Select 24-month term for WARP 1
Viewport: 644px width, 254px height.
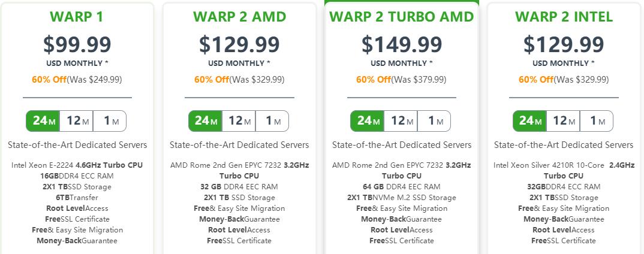click(x=43, y=121)
